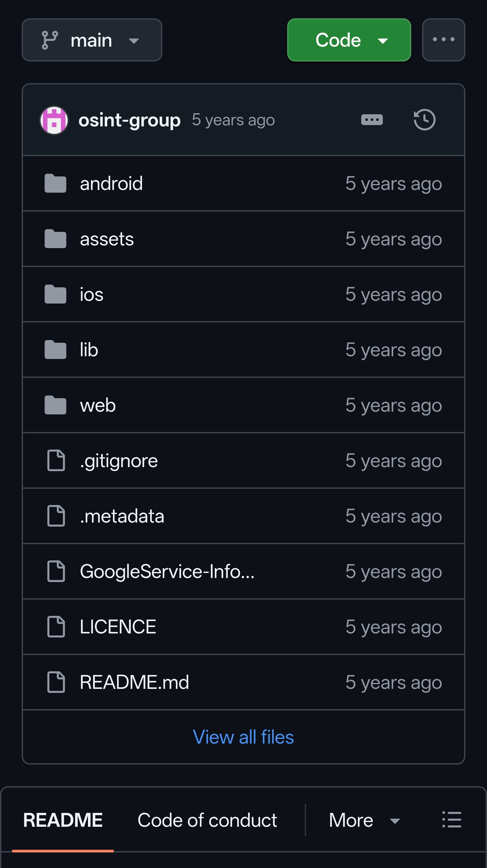Click the LICENCE file icon

56,627
